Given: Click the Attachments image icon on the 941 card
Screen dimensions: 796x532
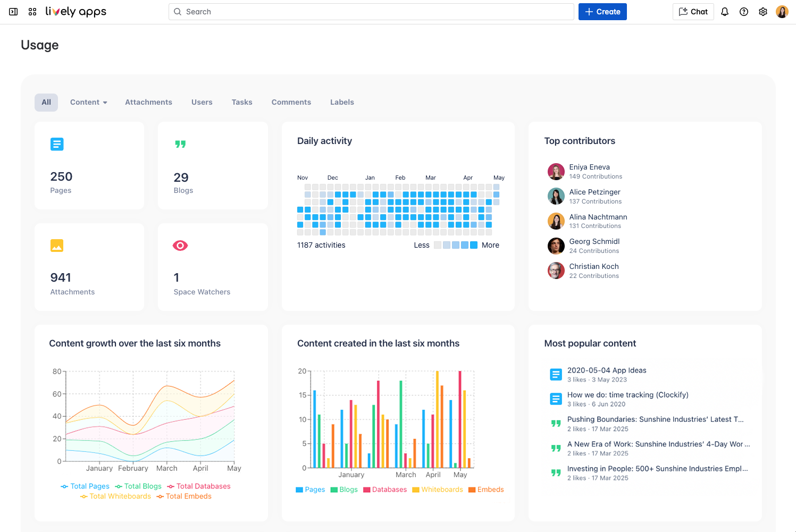Looking at the screenshot, I should click(x=57, y=246).
